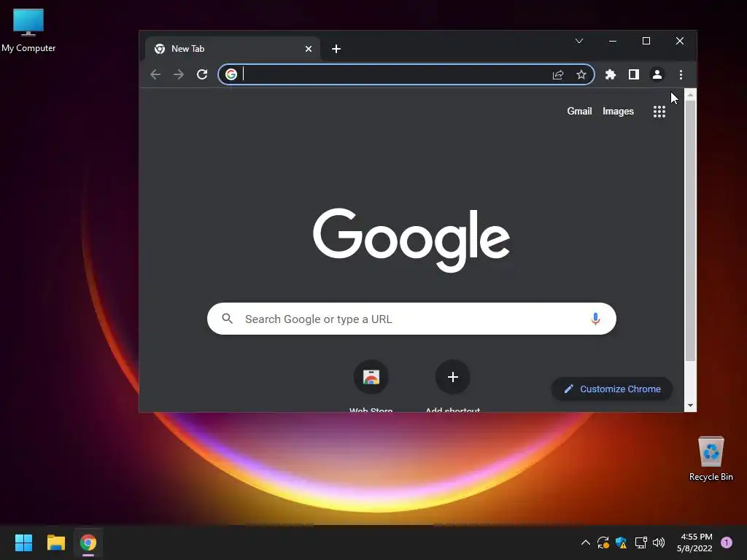
Task: Click the Add shortcut plus button
Action: point(452,377)
